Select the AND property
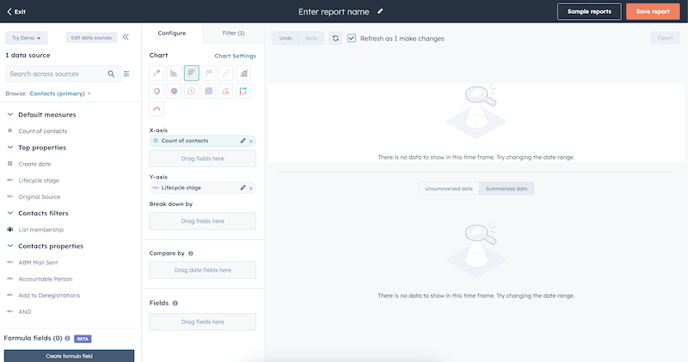 [x=25, y=312]
